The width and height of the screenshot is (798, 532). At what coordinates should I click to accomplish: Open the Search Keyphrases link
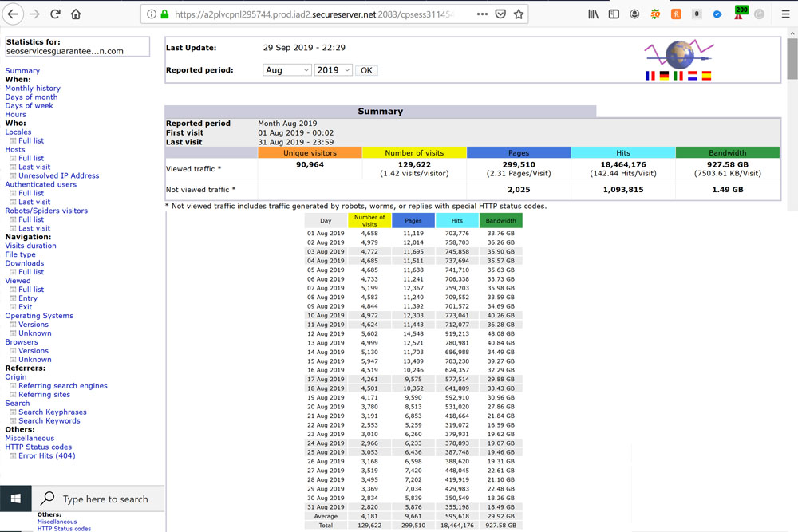[53, 412]
